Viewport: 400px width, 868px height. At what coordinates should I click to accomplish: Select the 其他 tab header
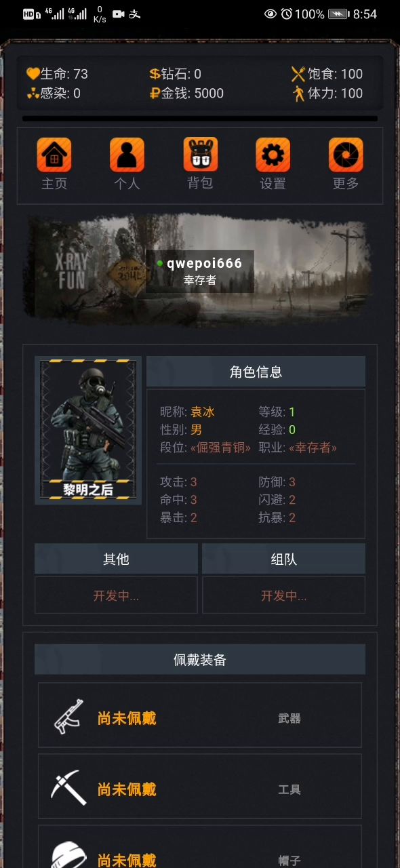tap(116, 559)
